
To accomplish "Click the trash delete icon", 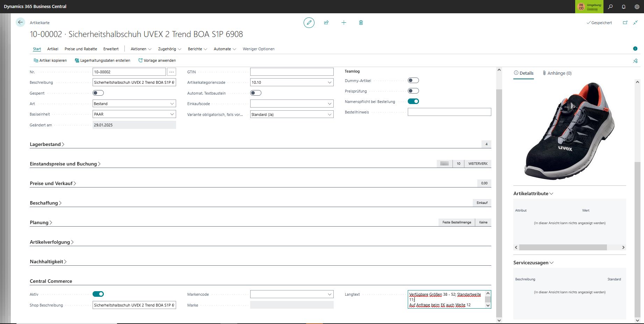I will click(x=361, y=23).
